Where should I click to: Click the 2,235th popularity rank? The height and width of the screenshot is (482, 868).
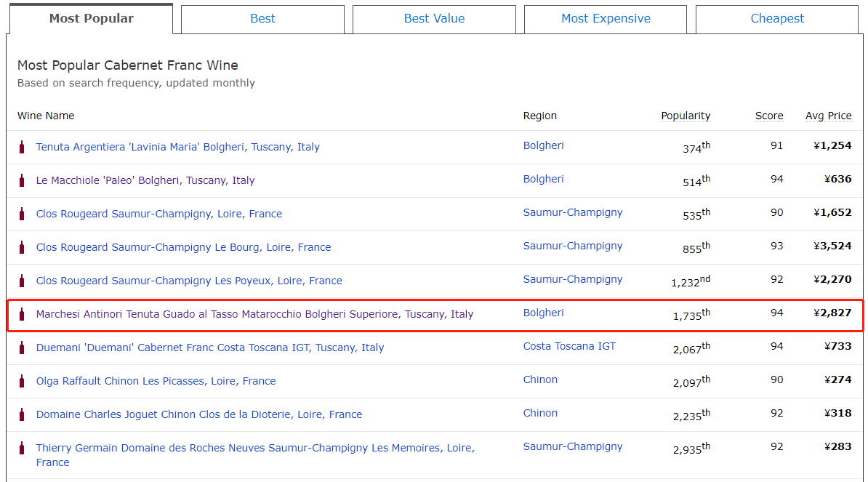(x=691, y=415)
